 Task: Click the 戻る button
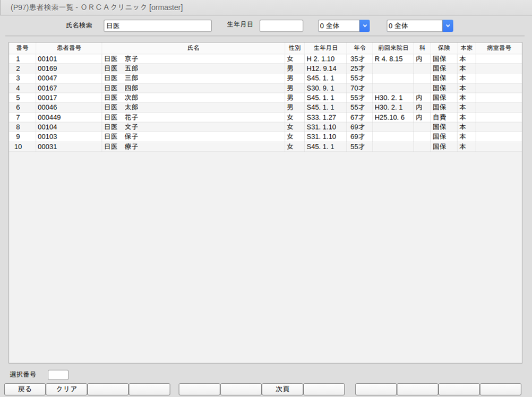24,389
